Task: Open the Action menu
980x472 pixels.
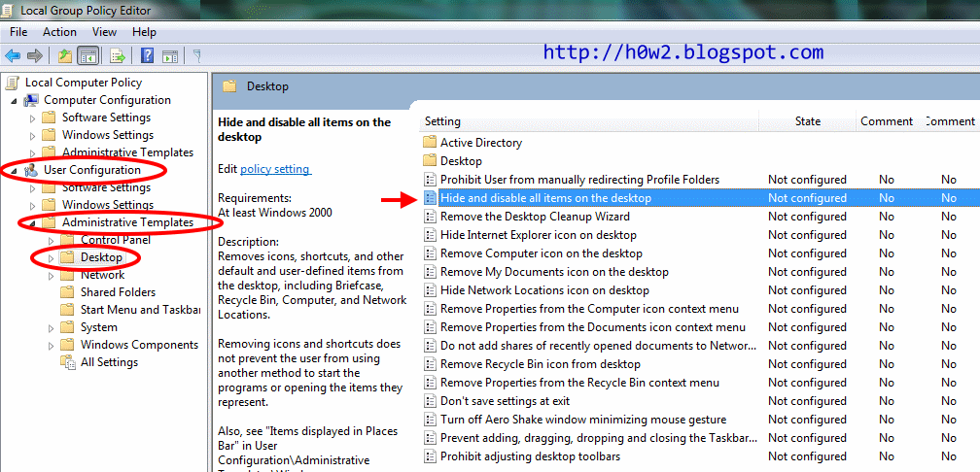Action: point(60,32)
